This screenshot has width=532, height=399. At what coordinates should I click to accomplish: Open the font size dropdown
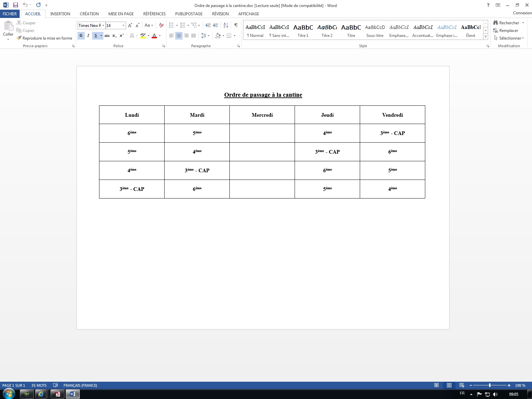[x=123, y=26]
